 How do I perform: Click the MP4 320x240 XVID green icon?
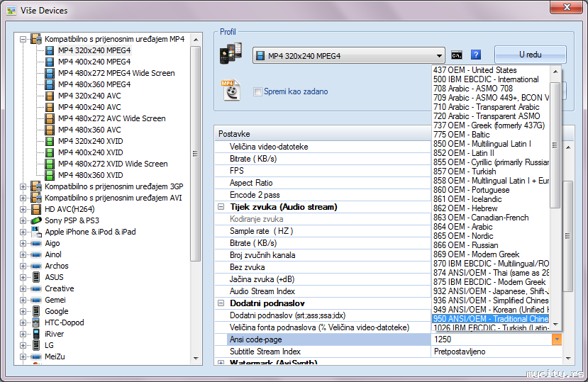tap(50, 141)
